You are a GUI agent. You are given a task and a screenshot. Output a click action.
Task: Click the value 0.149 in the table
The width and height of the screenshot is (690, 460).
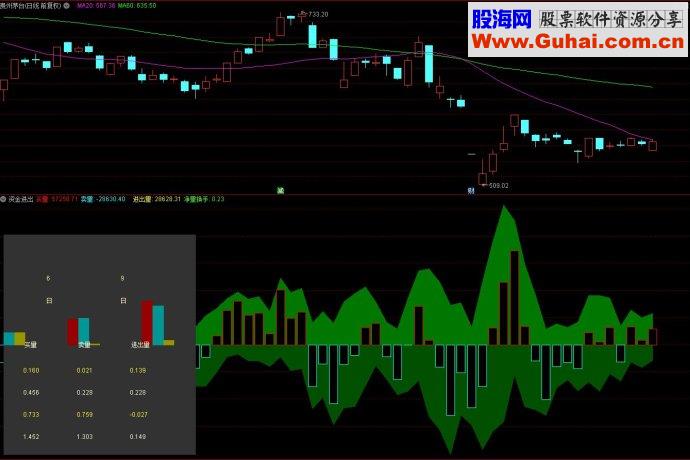point(138,437)
